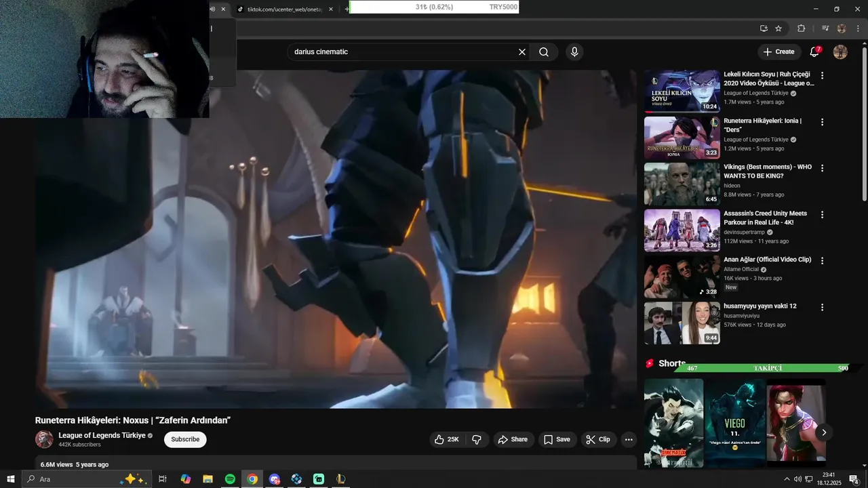Clear the YouTube search box text
The height and width of the screenshot is (488, 868).
(x=522, y=52)
